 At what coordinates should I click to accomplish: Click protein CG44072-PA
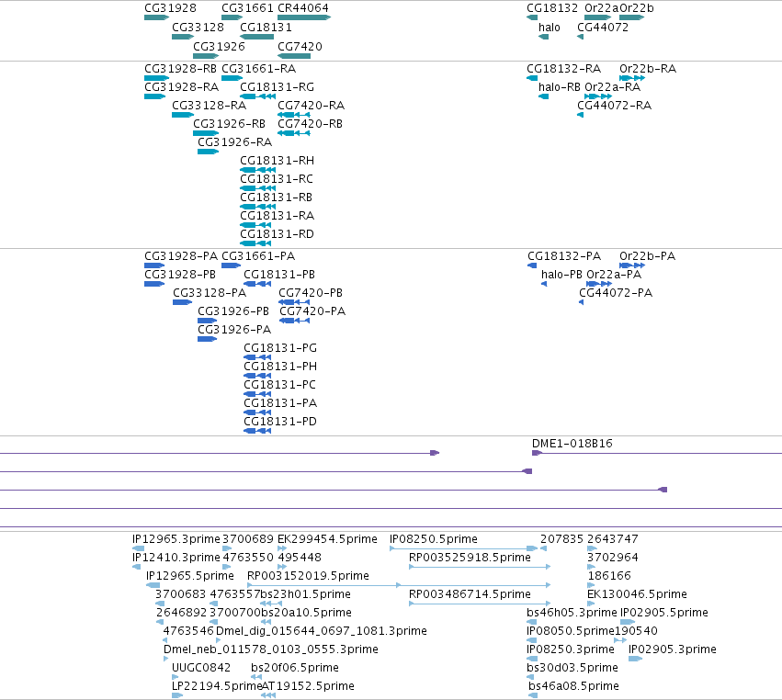[x=616, y=293]
